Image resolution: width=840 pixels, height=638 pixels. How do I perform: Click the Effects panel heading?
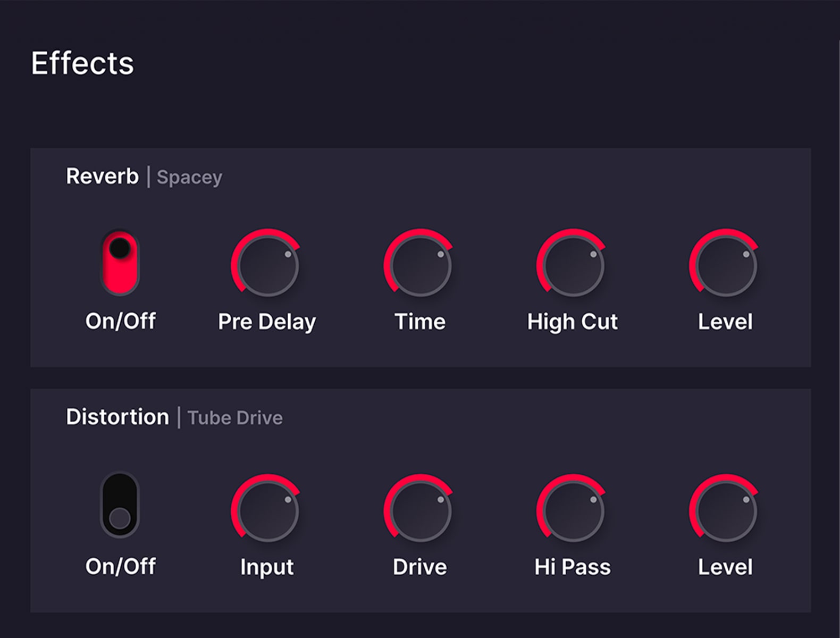point(82,64)
